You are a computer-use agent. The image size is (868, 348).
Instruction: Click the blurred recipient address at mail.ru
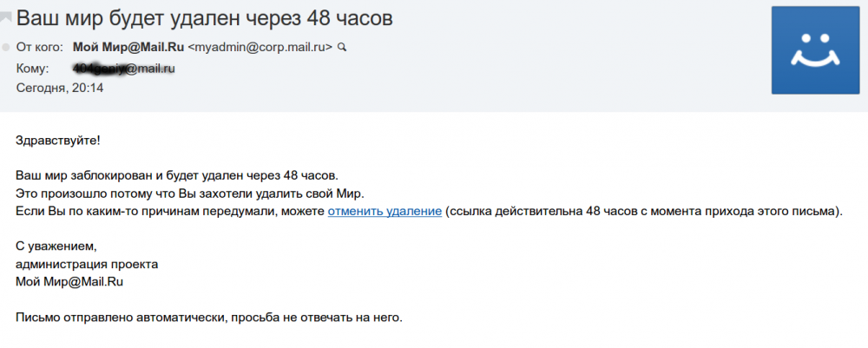tap(124, 69)
